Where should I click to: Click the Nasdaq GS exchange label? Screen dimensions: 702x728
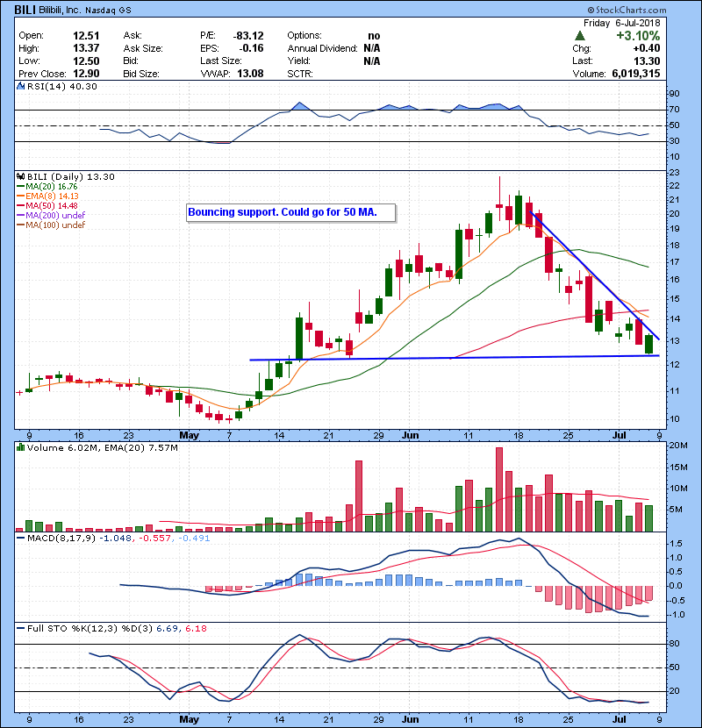click(108, 11)
